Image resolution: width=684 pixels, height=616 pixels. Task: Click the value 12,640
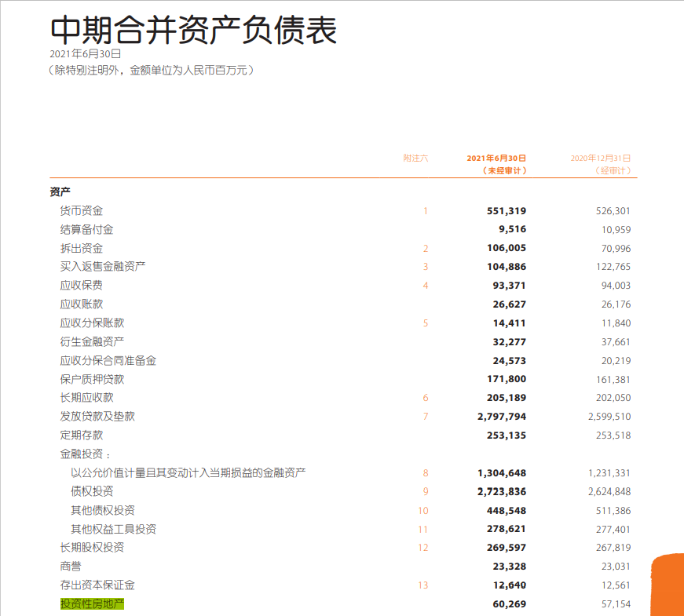(510, 585)
